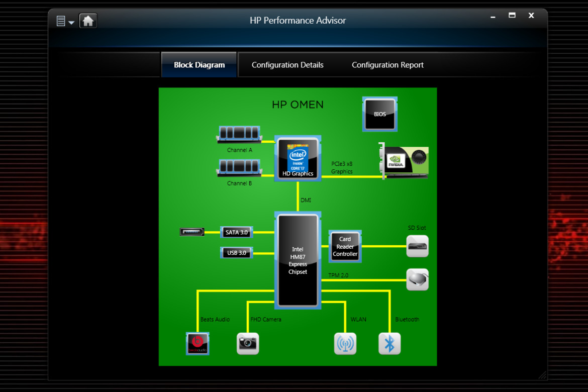Click the WLAN wireless icon
588x392 pixels.
(345, 344)
